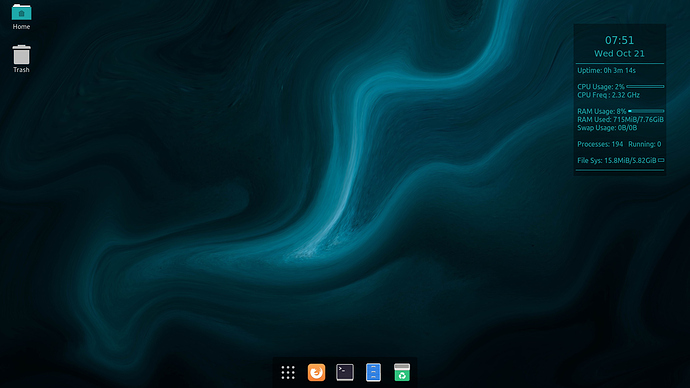Click the Home label under the folder

click(21, 27)
